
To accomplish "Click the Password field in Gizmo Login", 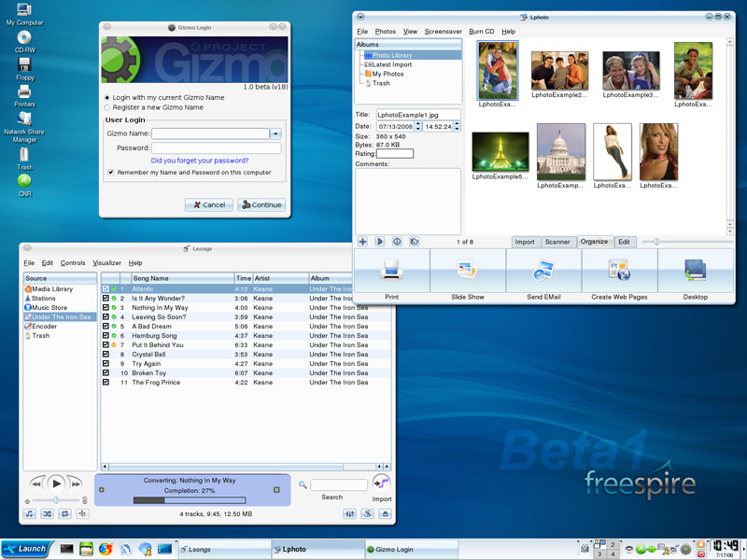I will tap(217, 148).
